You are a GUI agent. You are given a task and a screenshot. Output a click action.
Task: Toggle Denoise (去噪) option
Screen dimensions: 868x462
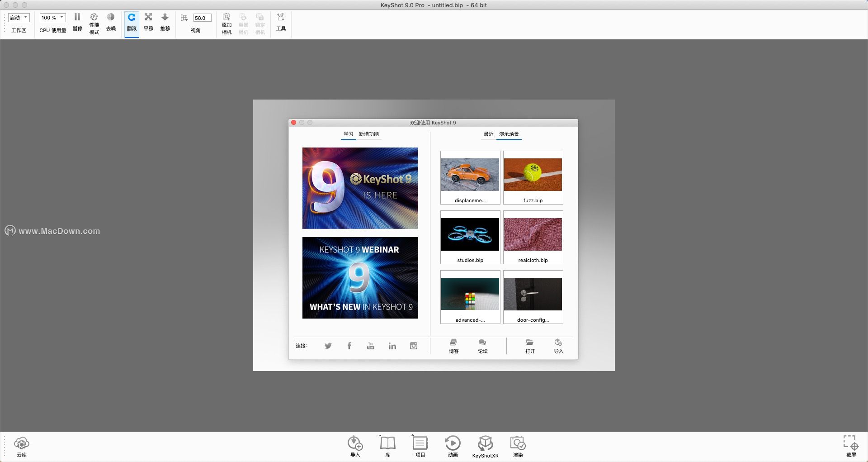111,22
